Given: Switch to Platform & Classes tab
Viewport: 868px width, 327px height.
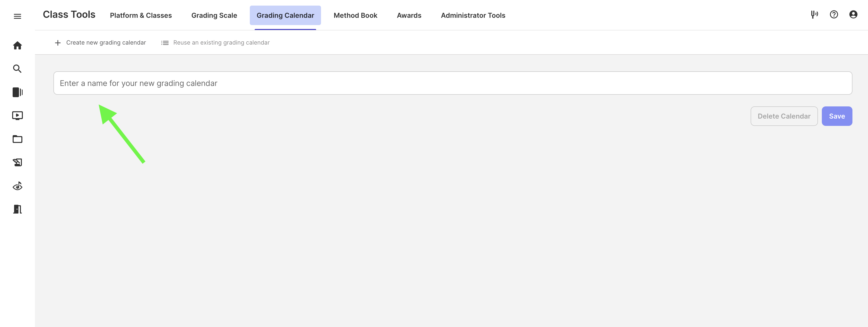Looking at the screenshot, I should (x=141, y=16).
